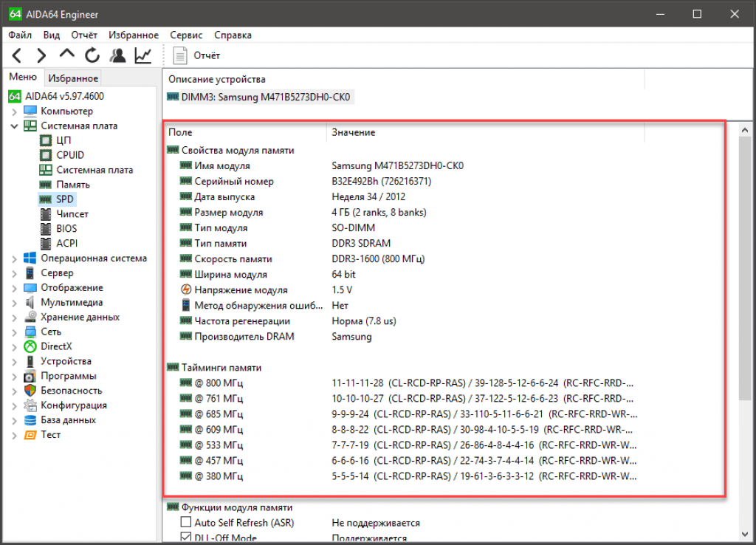This screenshot has height=545, width=756.
Task: Click the Отчёт toolbar button label
Action: pos(207,56)
